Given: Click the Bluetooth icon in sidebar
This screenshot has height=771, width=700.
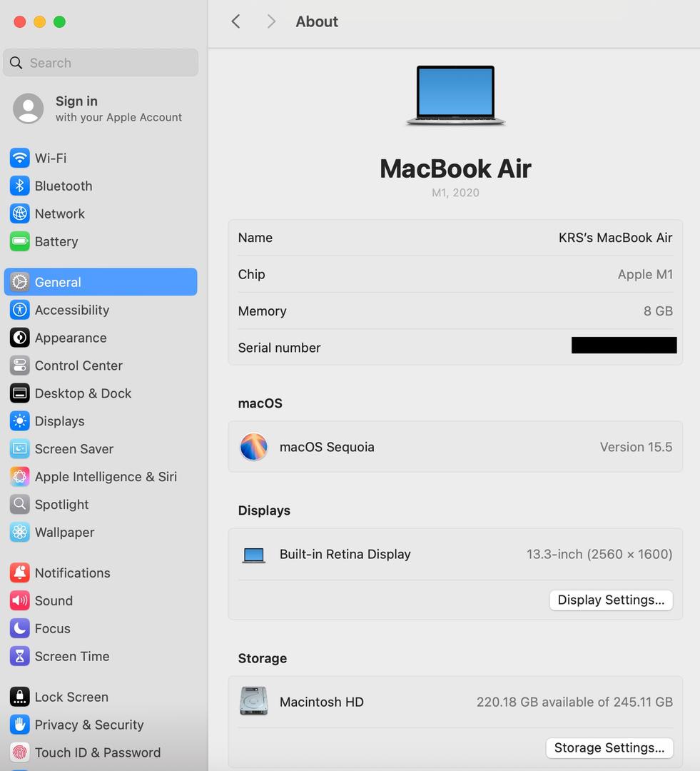Looking at the screenshot, I should point(20,186).
